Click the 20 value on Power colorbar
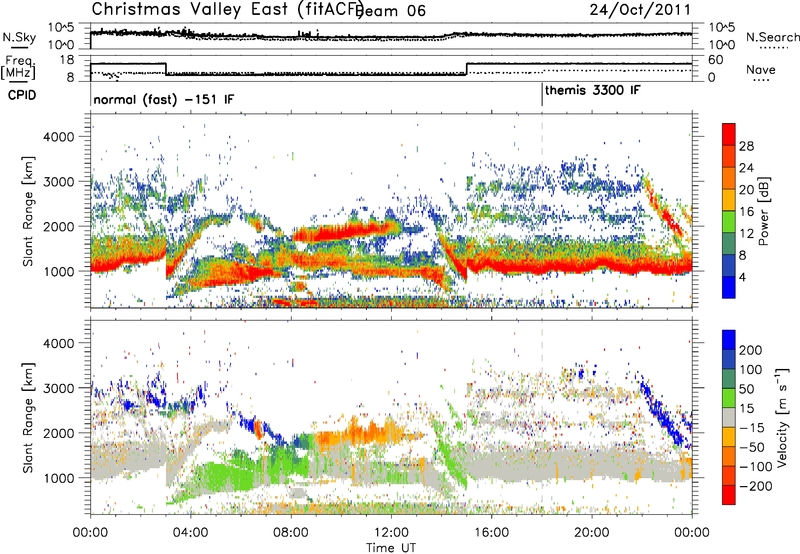The height and width of the screenshot is (554, 800). 746,190
